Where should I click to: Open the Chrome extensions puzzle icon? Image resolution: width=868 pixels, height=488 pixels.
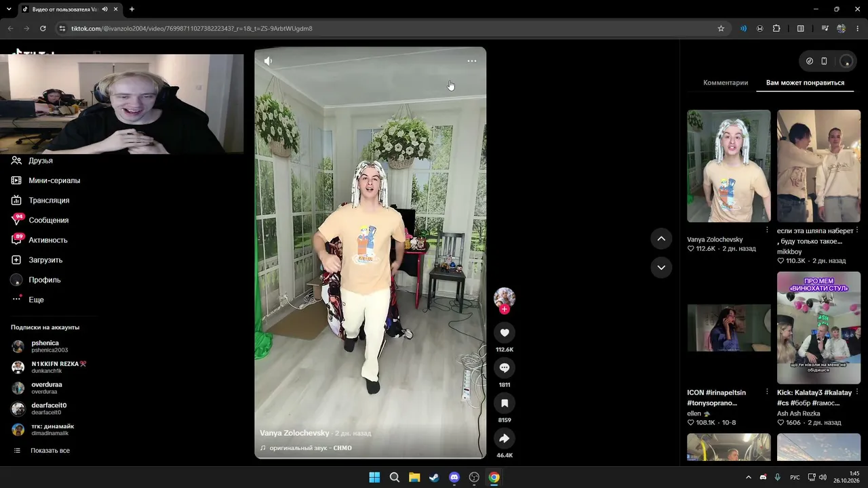point(776,28)
